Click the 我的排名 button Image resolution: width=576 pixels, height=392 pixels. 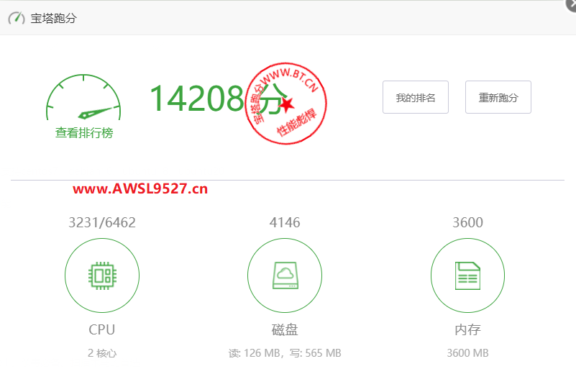[416, 97]
